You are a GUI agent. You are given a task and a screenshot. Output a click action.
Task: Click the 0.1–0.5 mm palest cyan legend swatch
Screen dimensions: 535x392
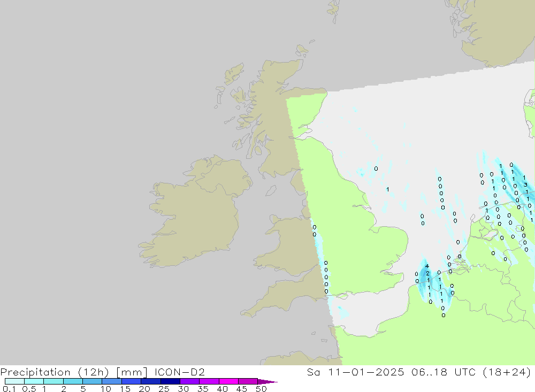(14, 381)
